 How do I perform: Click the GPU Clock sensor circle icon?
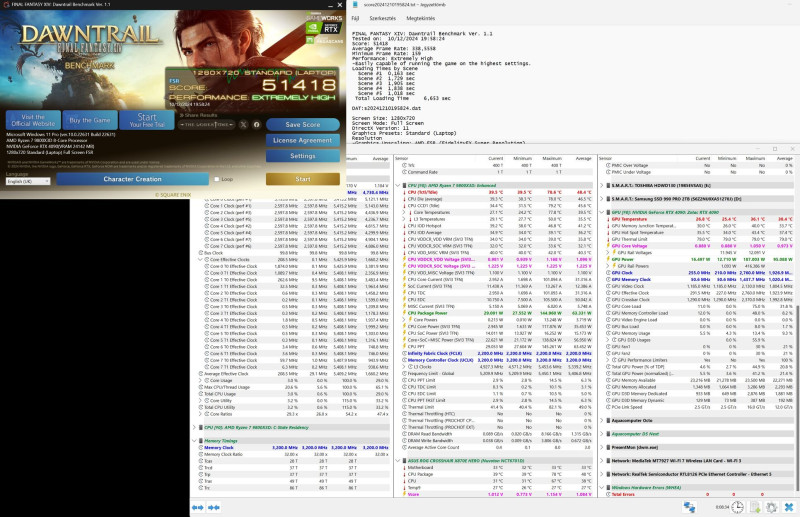click(x=609, y=273)
